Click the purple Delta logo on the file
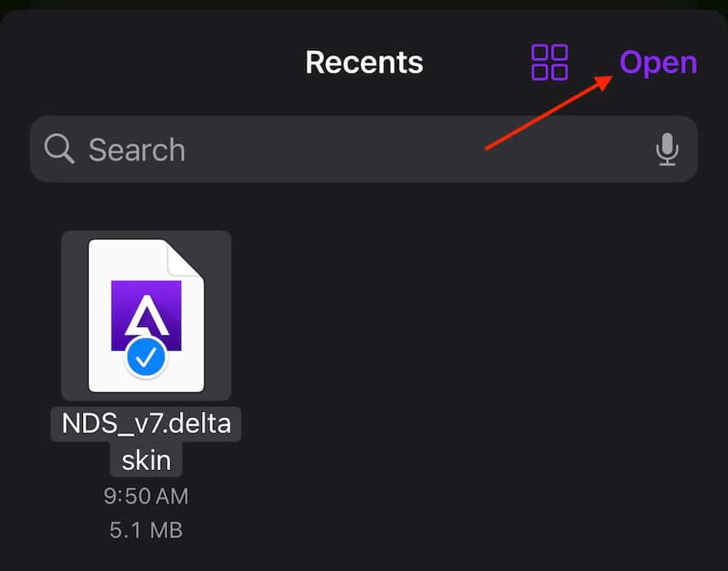728x571 pixels. pos(146,311)
